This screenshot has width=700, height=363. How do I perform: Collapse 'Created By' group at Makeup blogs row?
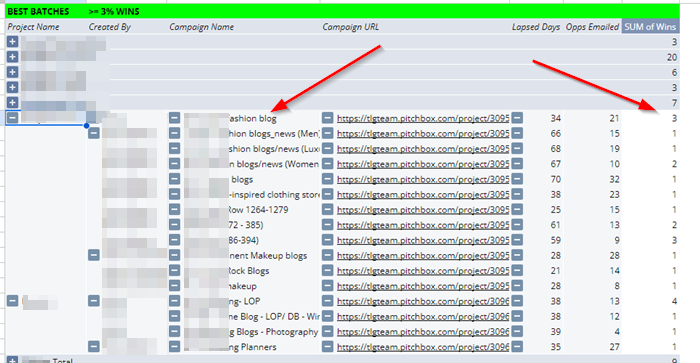tap(94, 255)
